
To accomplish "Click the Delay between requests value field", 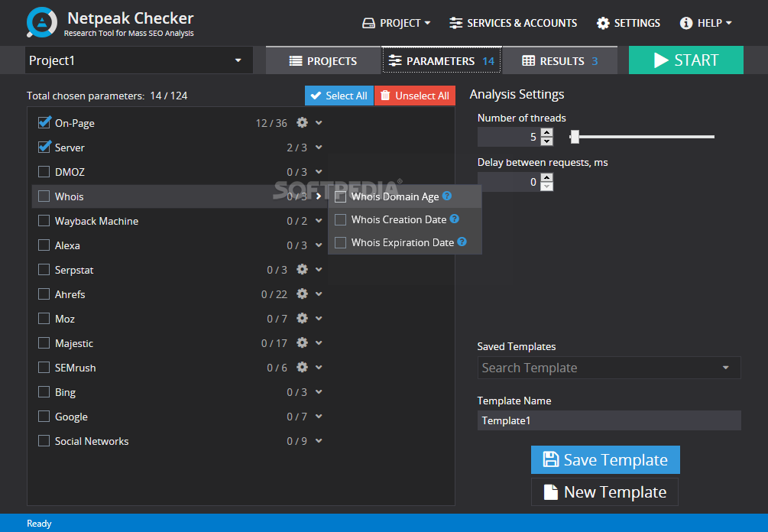I will [x=509, y=182].
